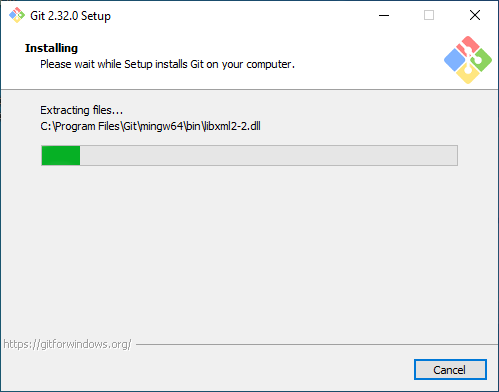Select the red diamond of the large Git logo
This screenshot has width=499, height=392.
[x=468, y=45]
